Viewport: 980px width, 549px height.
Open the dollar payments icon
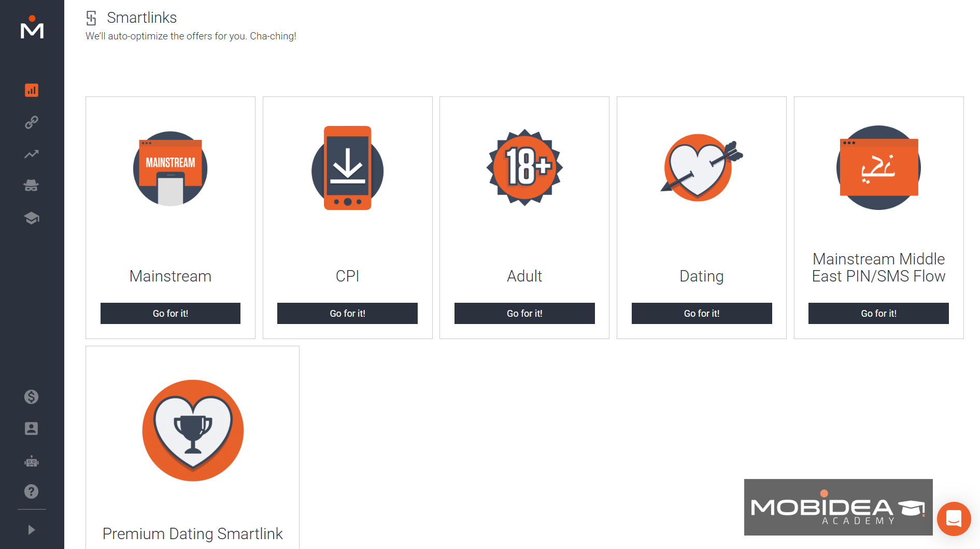click(32, 397)
